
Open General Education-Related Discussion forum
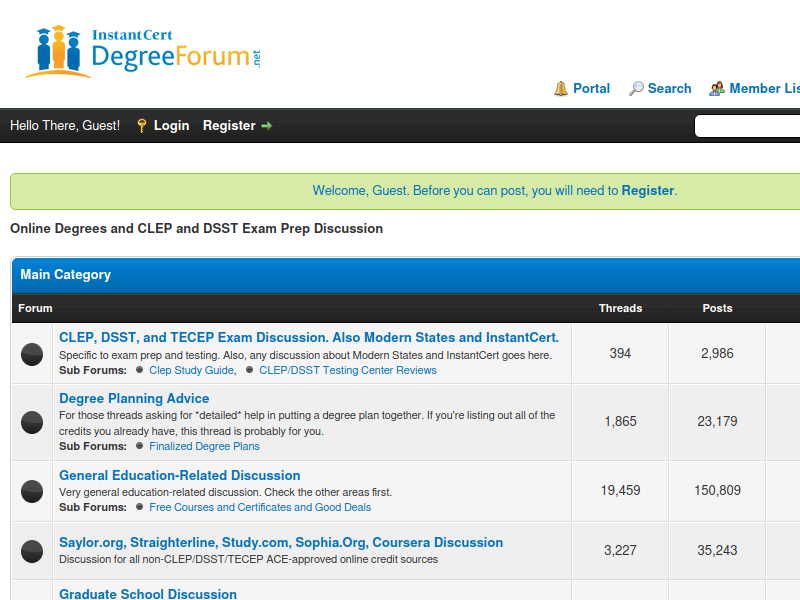tap(180, 476)
